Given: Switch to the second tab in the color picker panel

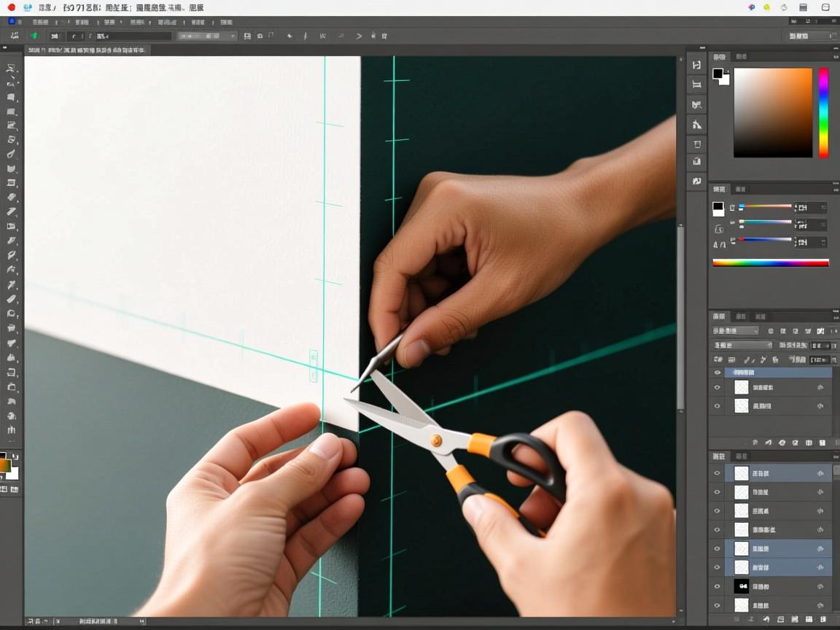Looking at the screenshot, I should [x=741, y=57].
